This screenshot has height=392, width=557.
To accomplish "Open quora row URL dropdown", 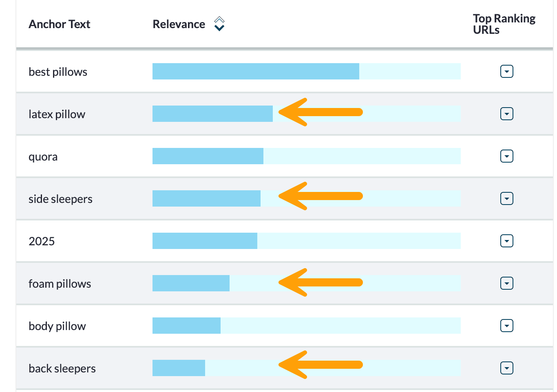I will pyautogui.click(x=506, y=156).
